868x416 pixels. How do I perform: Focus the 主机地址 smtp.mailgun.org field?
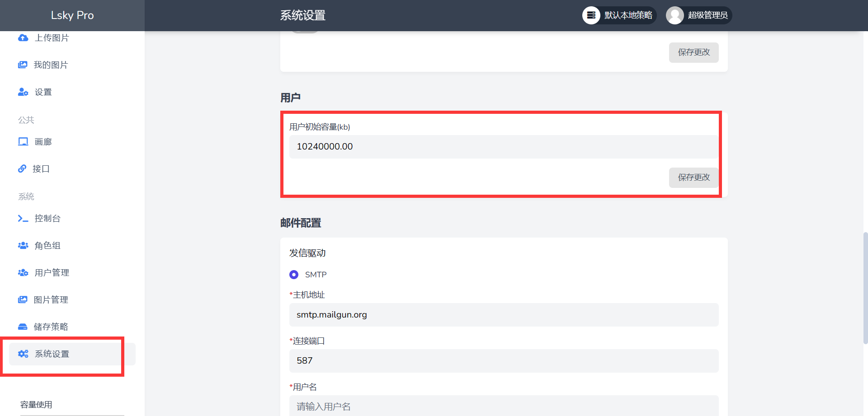pos(504,315)
